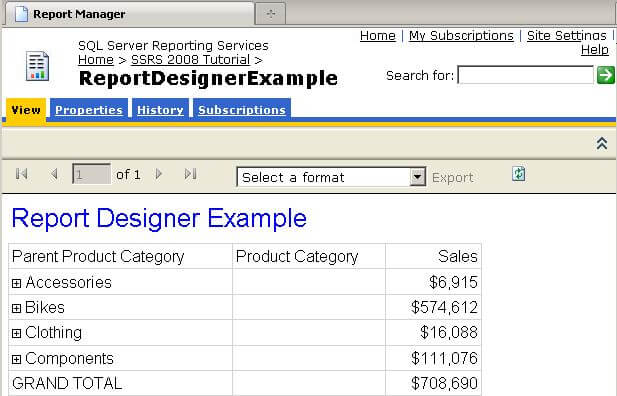
Task: Click into the Search for text field
Action: point(526,75)
